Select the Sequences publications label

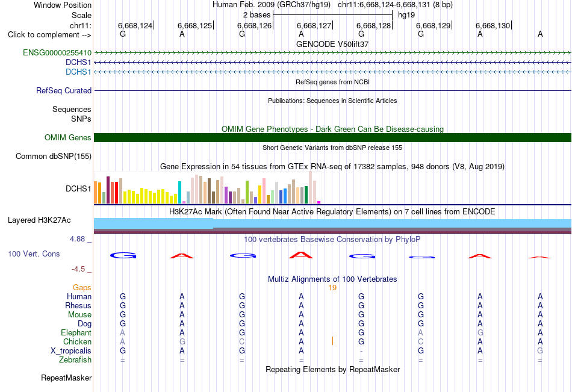pos(72,109)
